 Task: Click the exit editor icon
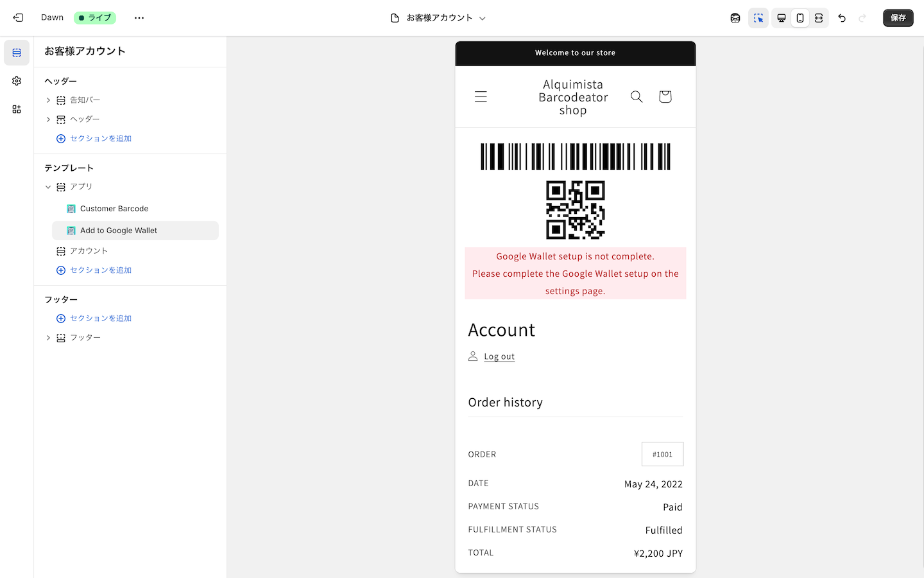point(18,18)
